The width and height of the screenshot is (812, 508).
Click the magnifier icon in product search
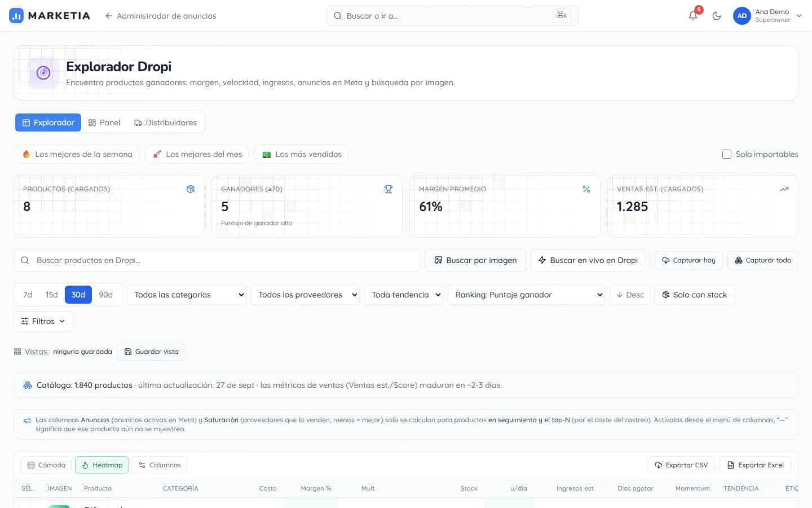[25, 260]
